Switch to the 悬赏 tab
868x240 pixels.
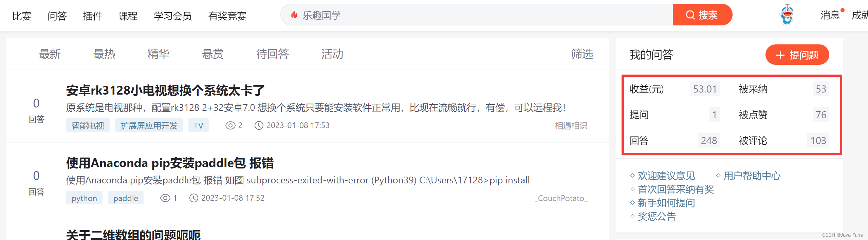(x=213, y=54)
